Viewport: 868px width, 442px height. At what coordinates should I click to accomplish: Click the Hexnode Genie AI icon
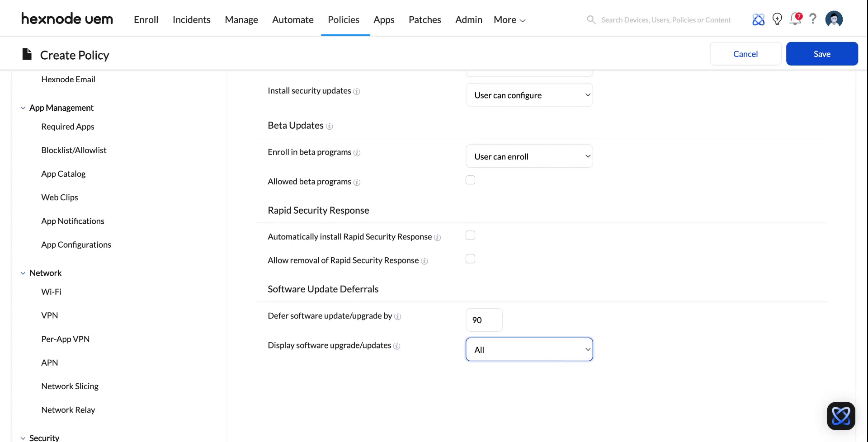(758, 19)
